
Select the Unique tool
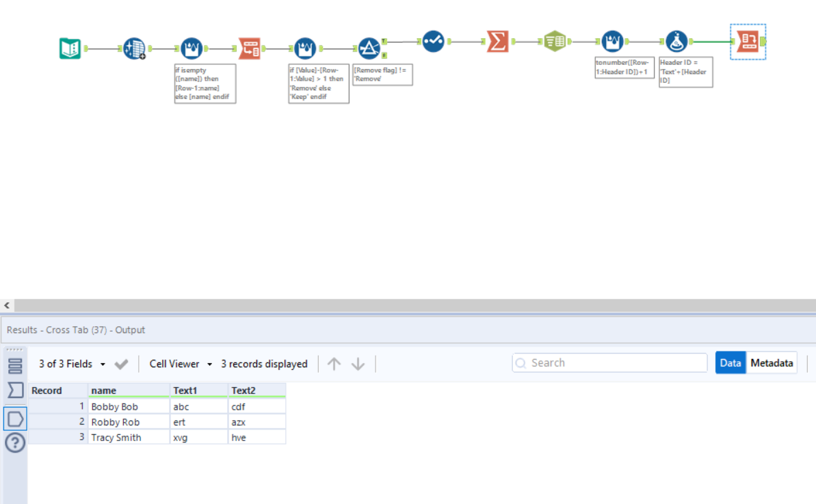[x=431, y=41]
